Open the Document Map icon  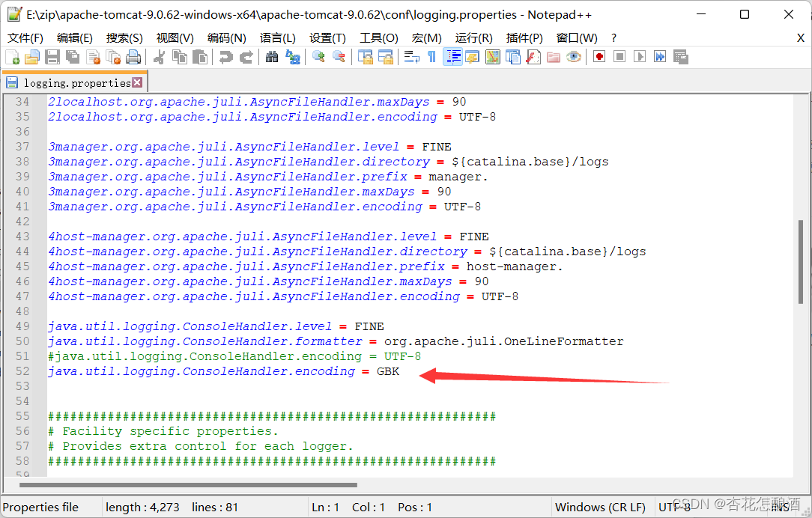[x=492, y=56]
